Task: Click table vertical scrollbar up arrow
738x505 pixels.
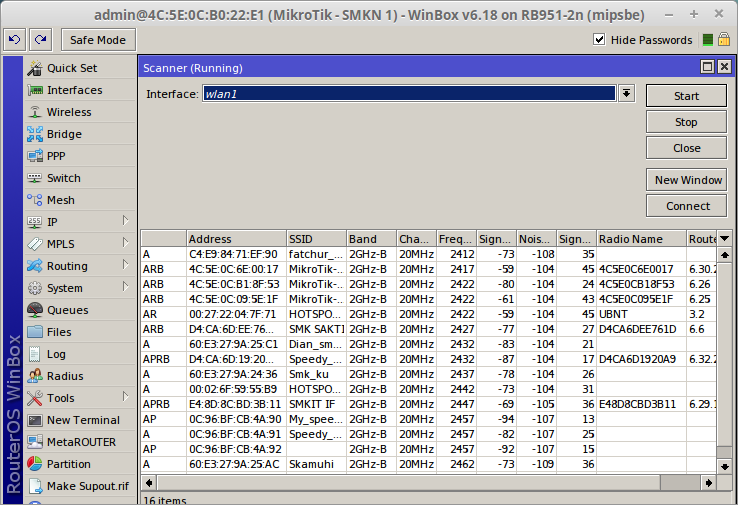Action: click(x=725, y=255)
